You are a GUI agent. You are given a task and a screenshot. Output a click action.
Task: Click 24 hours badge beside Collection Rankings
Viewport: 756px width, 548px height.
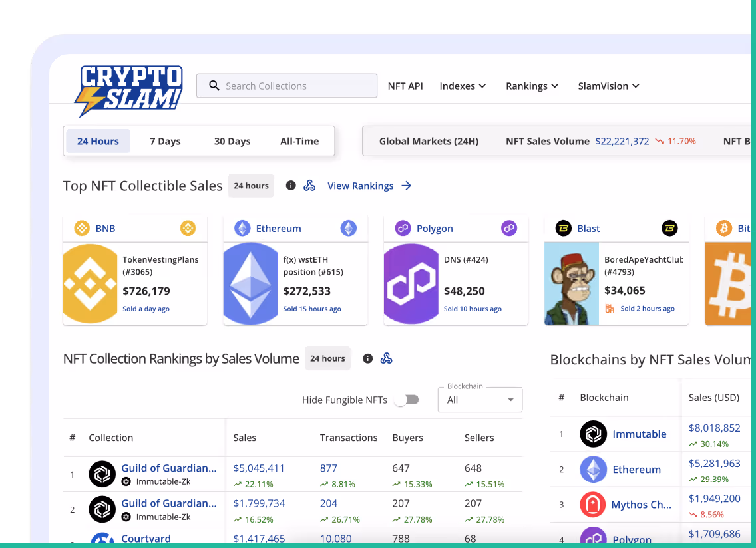click(328, 358)
